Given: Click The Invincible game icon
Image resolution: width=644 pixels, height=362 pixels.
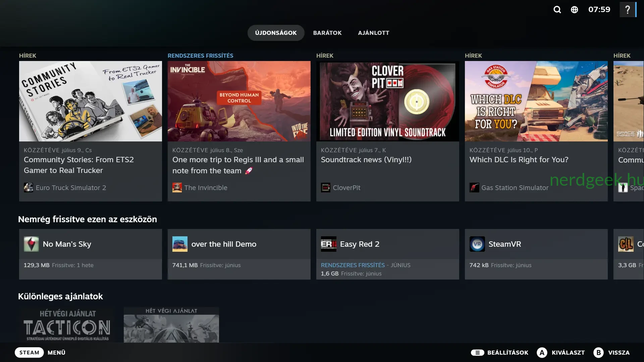Looking at the screenshot, I should click(x=177, y=187).
